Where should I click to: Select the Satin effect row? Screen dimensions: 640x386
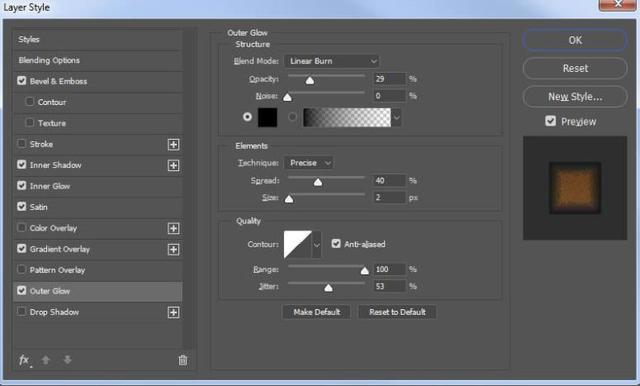click(98, 207)
